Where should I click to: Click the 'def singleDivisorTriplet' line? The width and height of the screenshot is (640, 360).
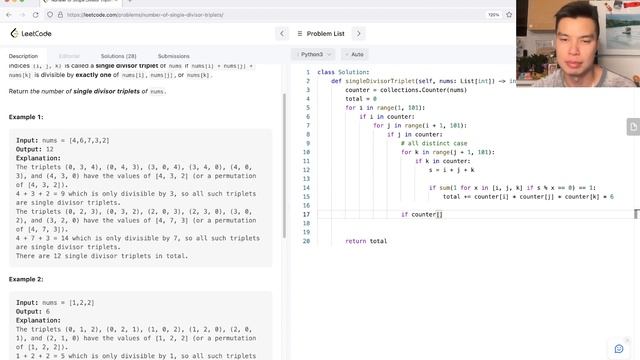tap(424, 81)
